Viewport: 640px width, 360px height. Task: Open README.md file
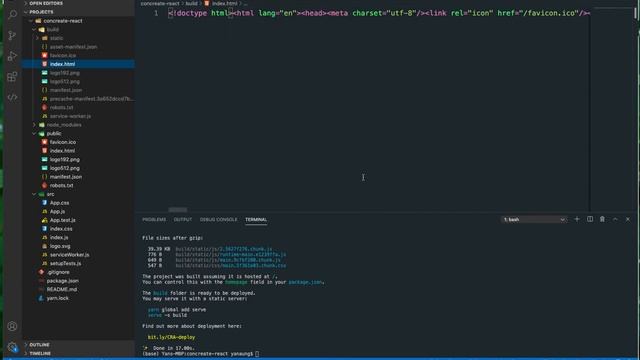(x=62, y=289)
